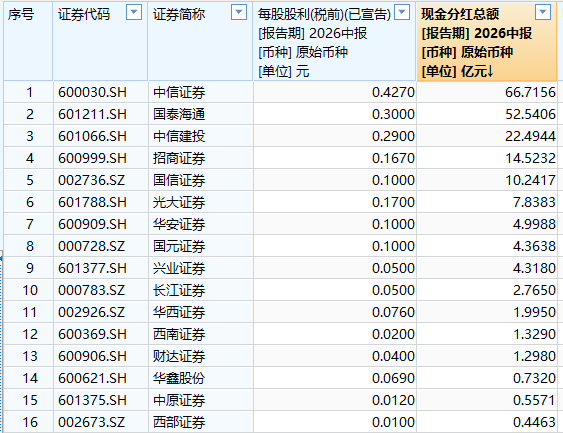The height and width of the screenshot is (433, 563).
Task: Select stock code 600030.SH
Action: [92, 92]
